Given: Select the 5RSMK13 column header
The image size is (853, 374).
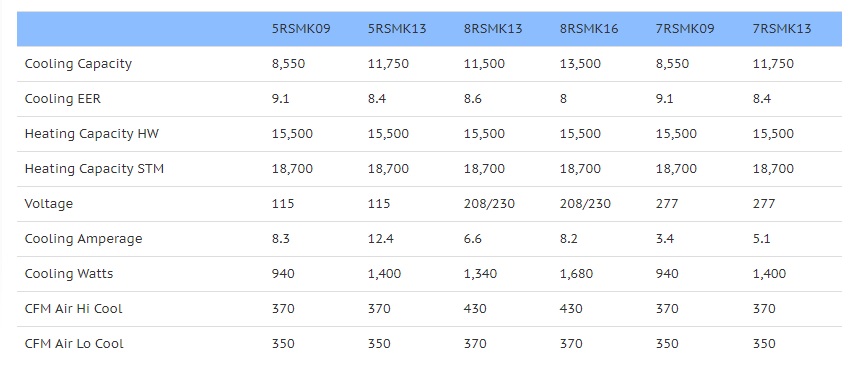Looking at the screenshot, I should click(x=397, y=29).
